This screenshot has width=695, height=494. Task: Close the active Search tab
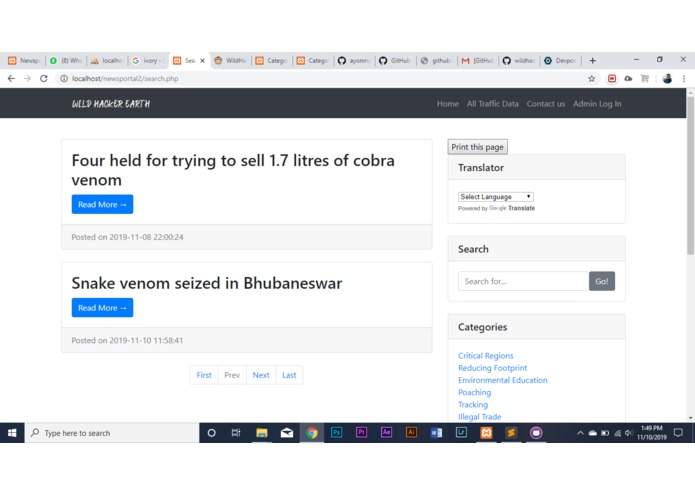coord(203,61)
